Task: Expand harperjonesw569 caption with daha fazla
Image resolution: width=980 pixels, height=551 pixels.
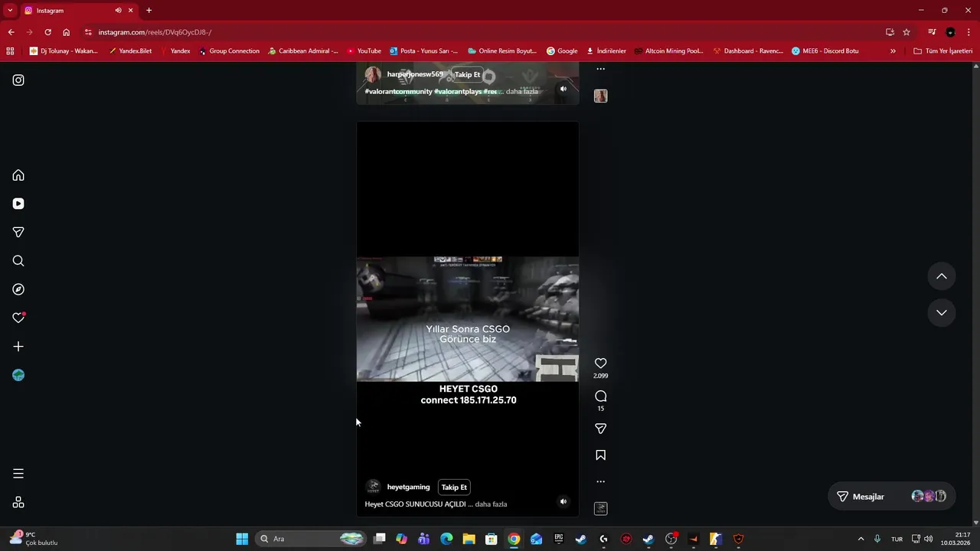Action: 521,92
